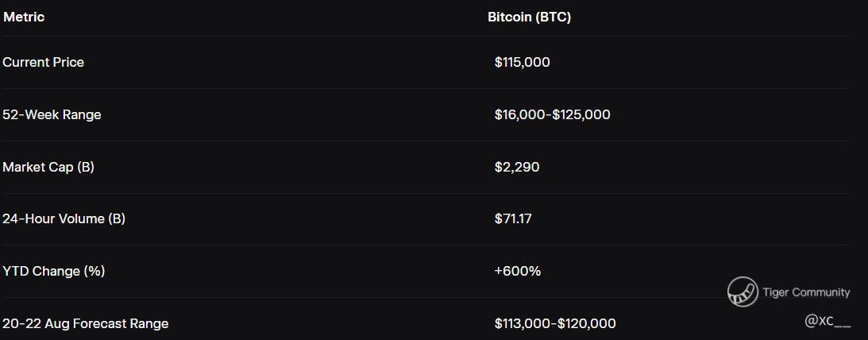
Task: Click the Tiger Community watermark text
Action: click(x=806, y=292)
